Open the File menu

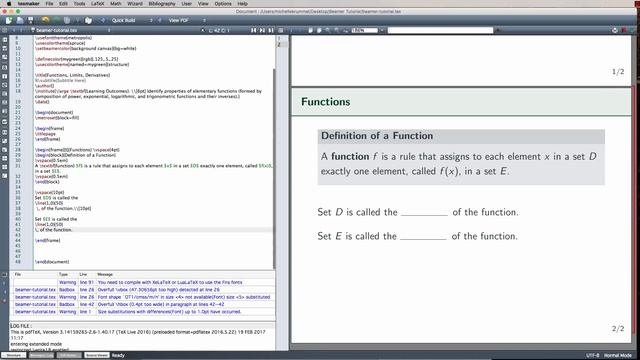pos(49,3)
